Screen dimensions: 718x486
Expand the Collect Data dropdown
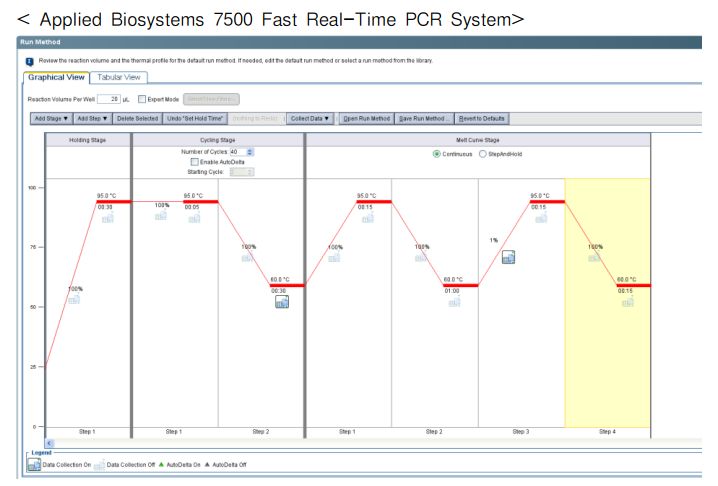[310, 119]
